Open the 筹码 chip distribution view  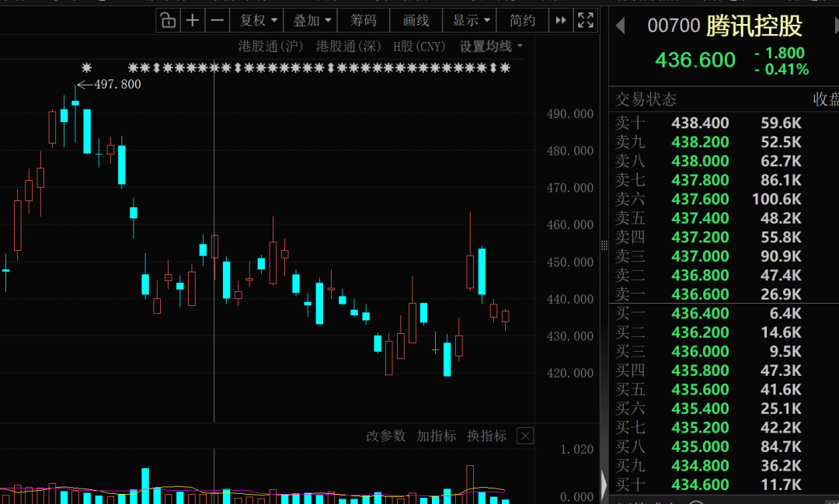click(364, 21)
